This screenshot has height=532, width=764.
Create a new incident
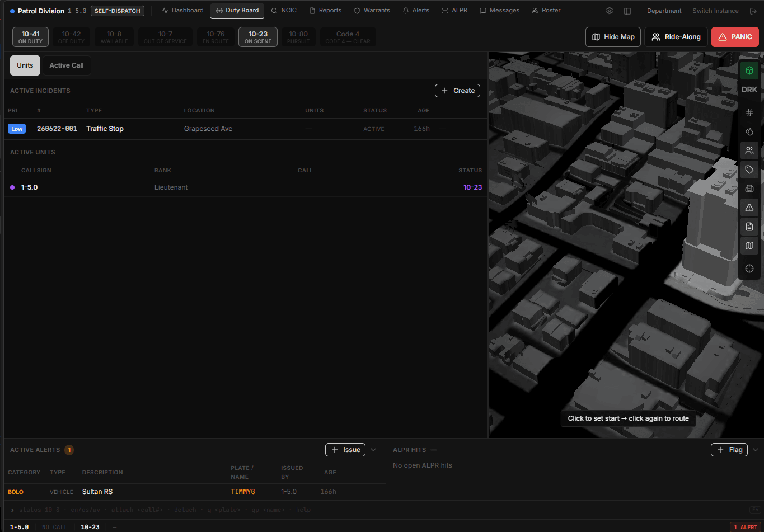[x=457, y=91]
